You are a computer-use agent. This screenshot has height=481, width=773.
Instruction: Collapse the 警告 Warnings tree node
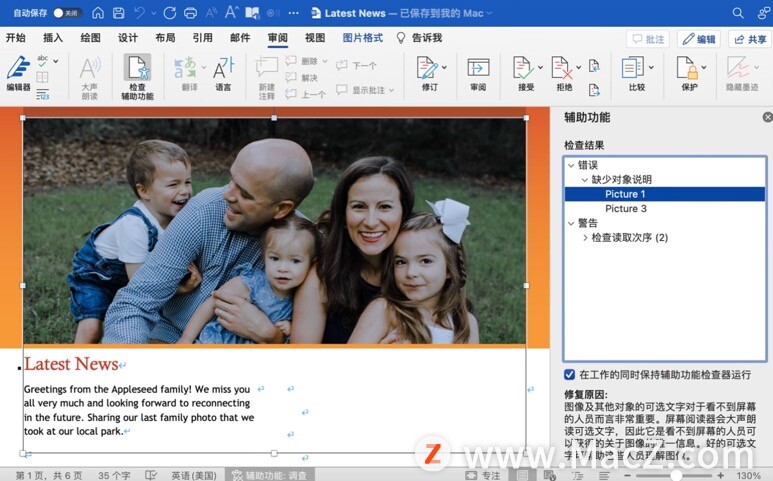point(571,223)
